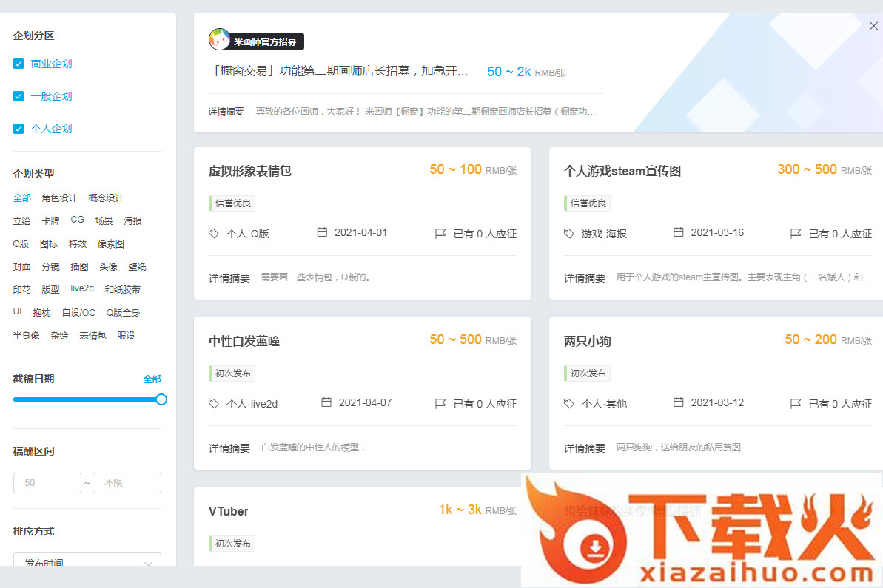The image size is (883, 588).
Task: Open the 两只小狗 project
Action: 588,341
